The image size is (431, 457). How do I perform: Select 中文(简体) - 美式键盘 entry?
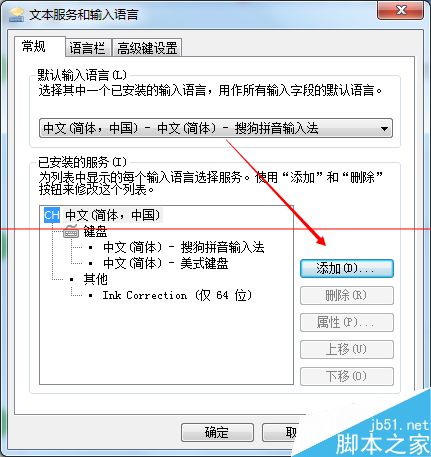pyautogui.click(x=166, y=263)
